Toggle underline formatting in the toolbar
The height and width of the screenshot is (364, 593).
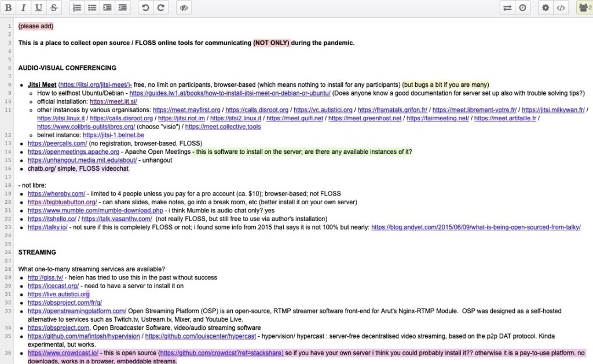tap(39, 8)
